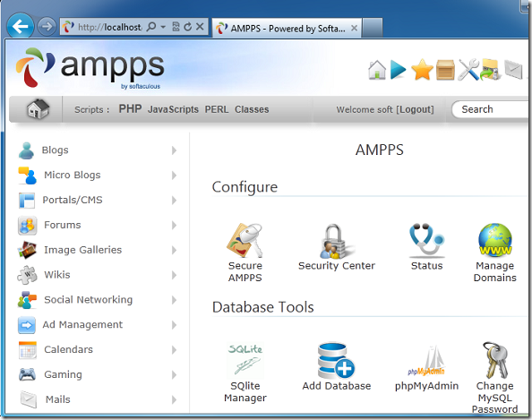
Task: Click the Gaming controller icon
Action: coord(27,374)
